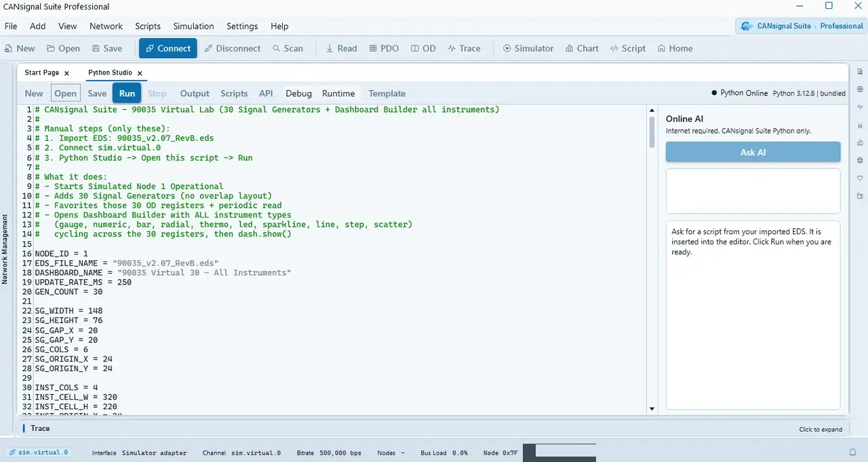The width and height of the screenshot is (868, 462).
Task: Open Trace from the toolbar
Action: click(x=464, y=48)
